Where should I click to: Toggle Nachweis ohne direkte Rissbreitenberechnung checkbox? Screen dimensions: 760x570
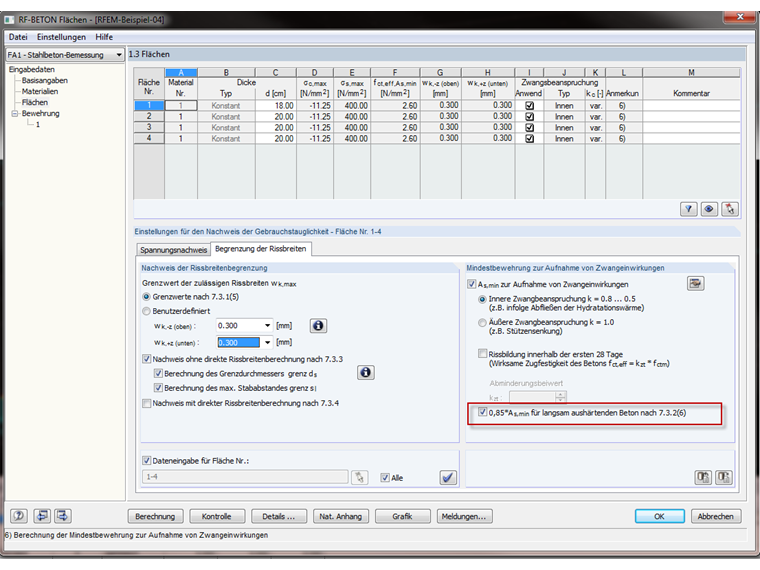point(146,359)
